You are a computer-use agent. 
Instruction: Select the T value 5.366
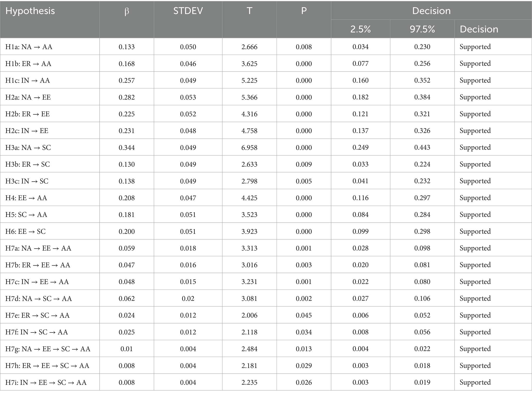click(249, 97)
